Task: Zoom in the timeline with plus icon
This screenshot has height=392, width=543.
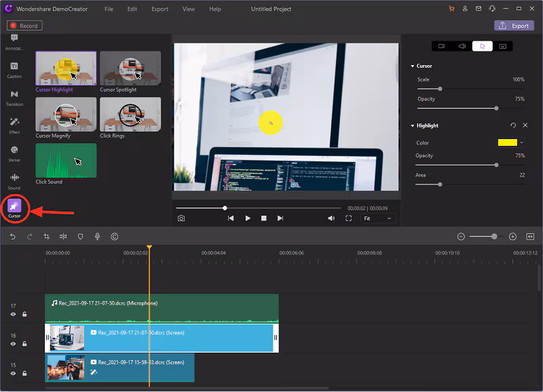Action: tap(513, 237)
